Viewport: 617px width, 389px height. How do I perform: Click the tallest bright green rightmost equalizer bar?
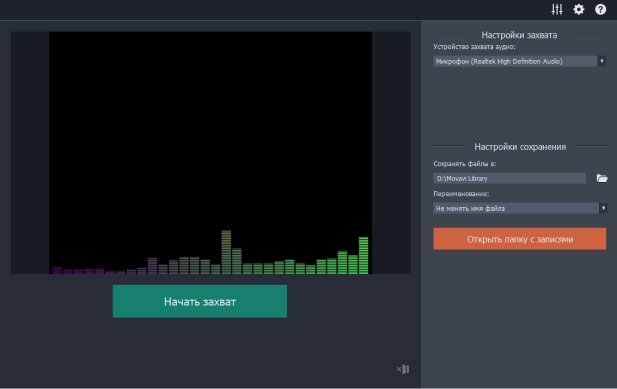click(364, 255)
